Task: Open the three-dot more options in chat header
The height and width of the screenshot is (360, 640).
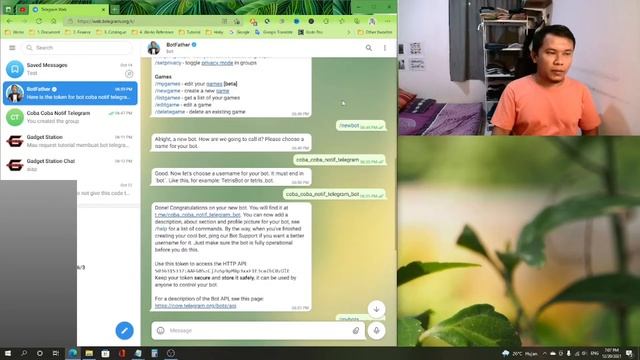Action: (x=384, y=48)
